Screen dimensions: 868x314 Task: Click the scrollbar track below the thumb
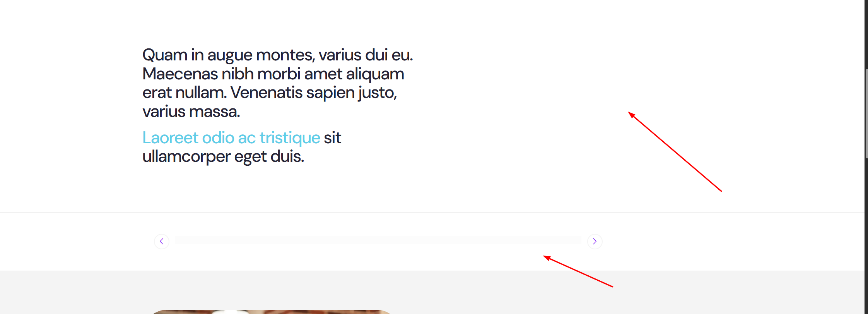point(866,236)
